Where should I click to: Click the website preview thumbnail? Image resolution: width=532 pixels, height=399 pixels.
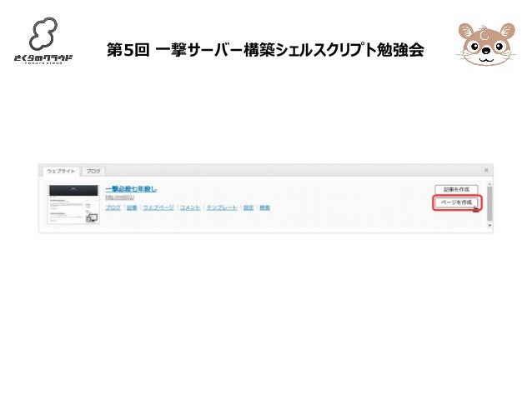coord(73,204)
